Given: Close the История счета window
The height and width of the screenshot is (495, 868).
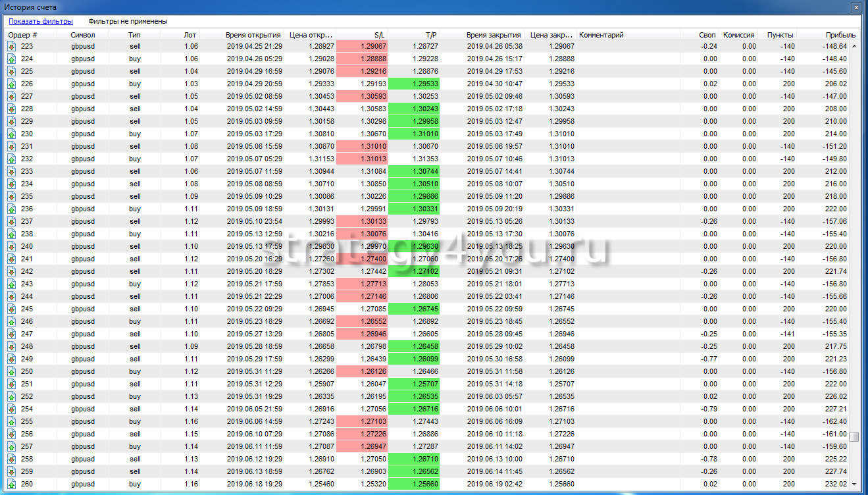Looking at the screenshot, I should pos(856,8).
